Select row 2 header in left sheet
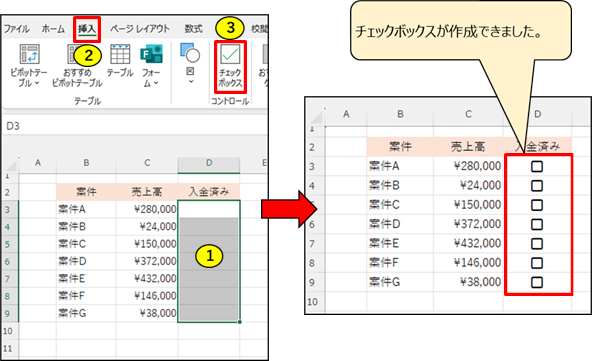Viewport: 592px width, 361px height. (8, 193)
